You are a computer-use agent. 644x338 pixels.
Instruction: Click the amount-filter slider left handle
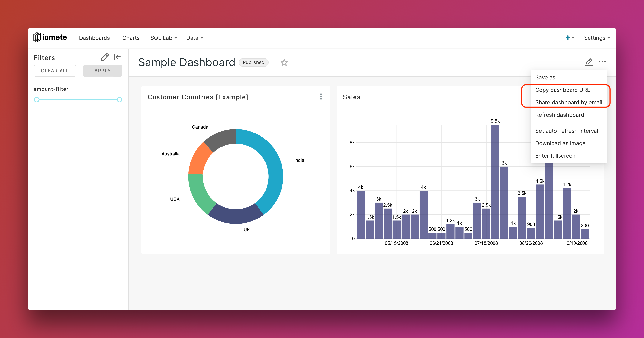click(x=37, y=100)
